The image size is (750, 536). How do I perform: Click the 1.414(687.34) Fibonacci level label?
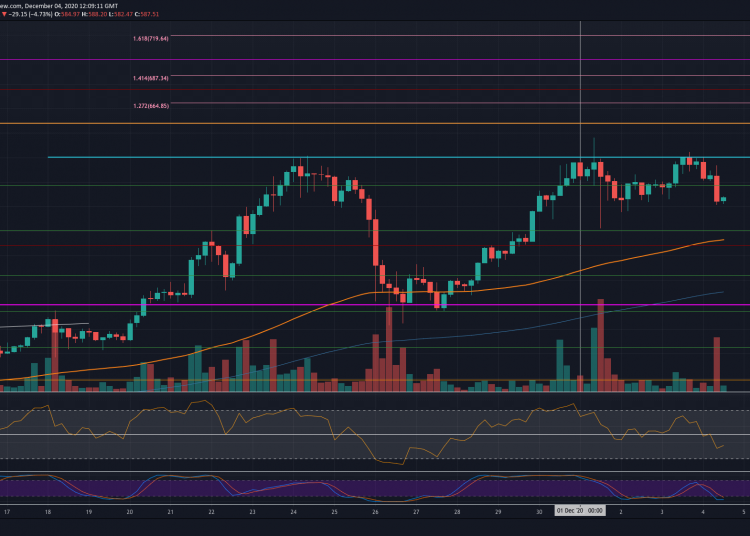click(151, 77)
